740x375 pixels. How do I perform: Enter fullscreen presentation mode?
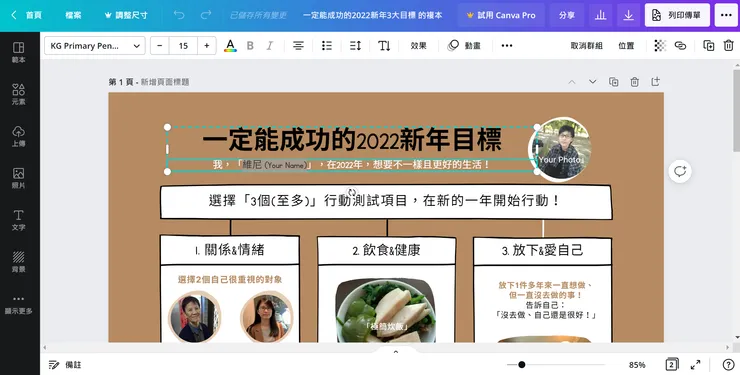click(x=696, y=365)
